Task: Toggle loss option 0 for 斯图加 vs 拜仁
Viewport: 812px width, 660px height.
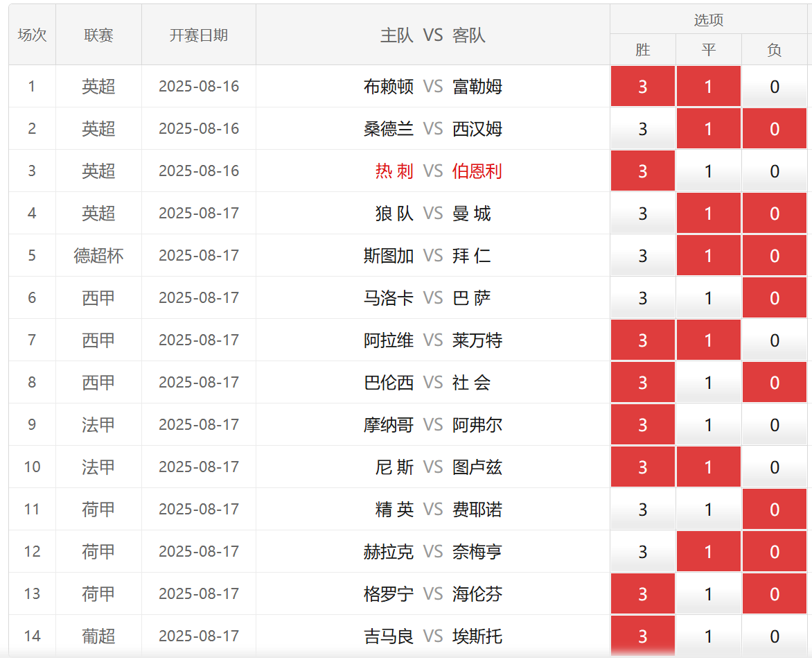Action: coord(774,255)
